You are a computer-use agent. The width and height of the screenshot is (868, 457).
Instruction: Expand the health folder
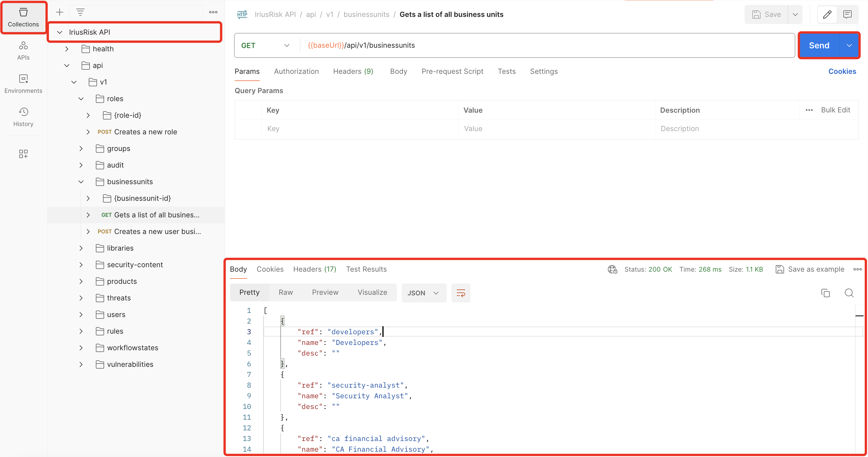pos(67,49)
